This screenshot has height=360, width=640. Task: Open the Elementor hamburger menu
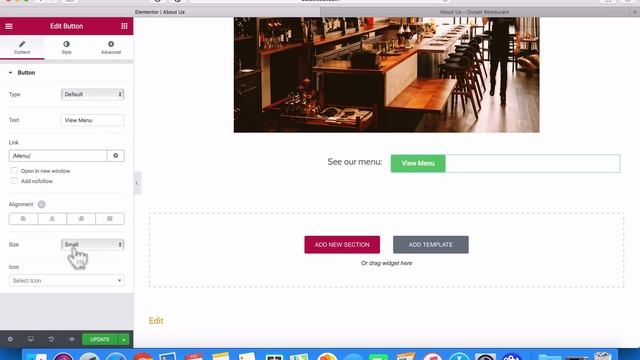point(9,26)
